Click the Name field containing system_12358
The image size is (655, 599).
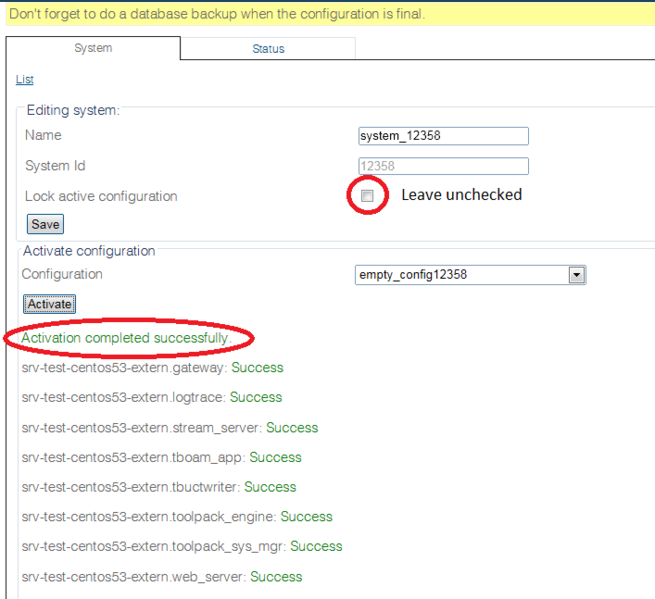click(x=443, y=137)
